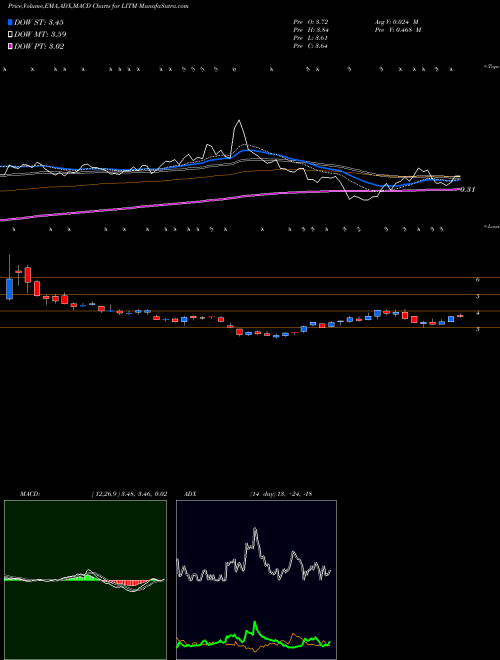
Task: Click the 'ADX' panel heading
Action: [x=190, y=494]
